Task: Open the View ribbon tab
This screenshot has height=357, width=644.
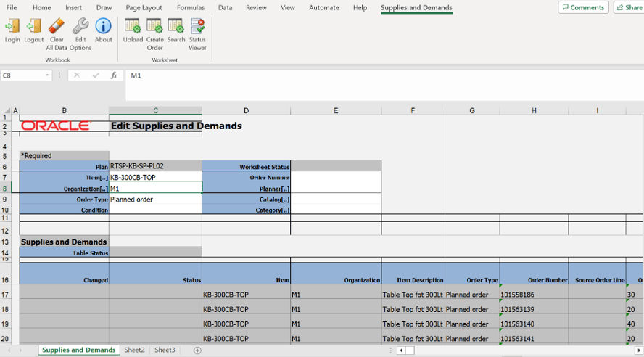Action: point(287,7)
